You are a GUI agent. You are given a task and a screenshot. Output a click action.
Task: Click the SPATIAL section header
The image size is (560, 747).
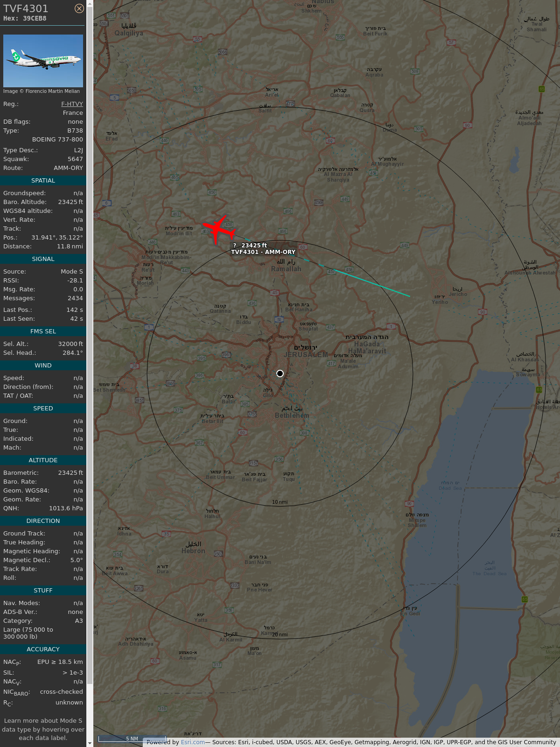click(43, 181)
